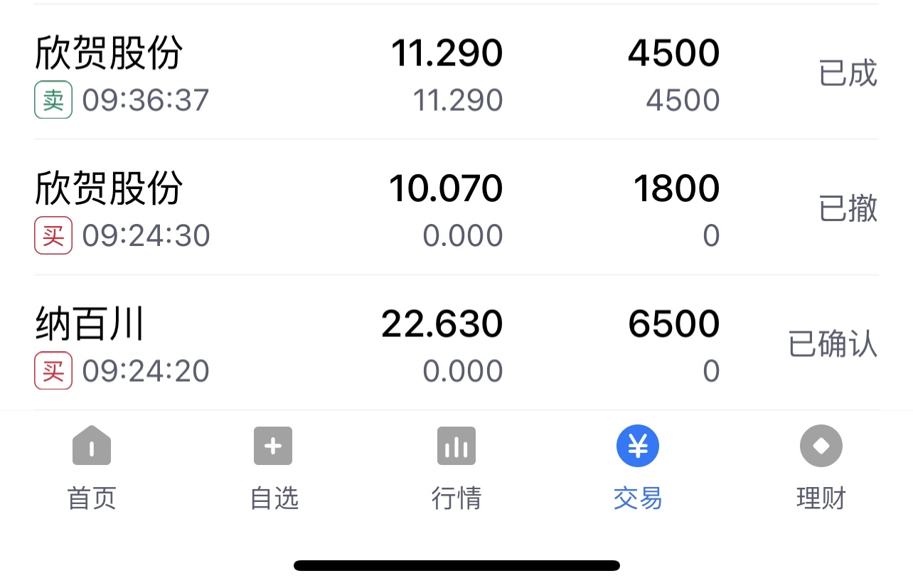
Task: Select the 22.630 order price
Action: [x=442, y=324]
